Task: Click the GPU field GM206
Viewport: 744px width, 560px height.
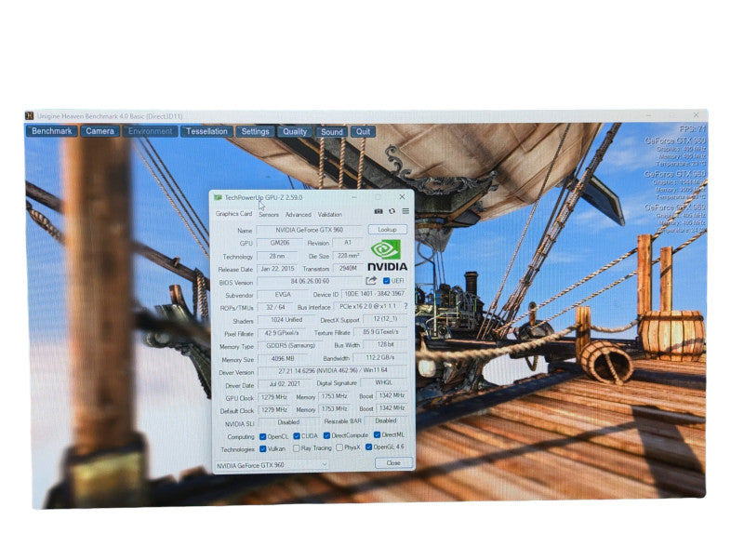Action: tap(280, 243)
